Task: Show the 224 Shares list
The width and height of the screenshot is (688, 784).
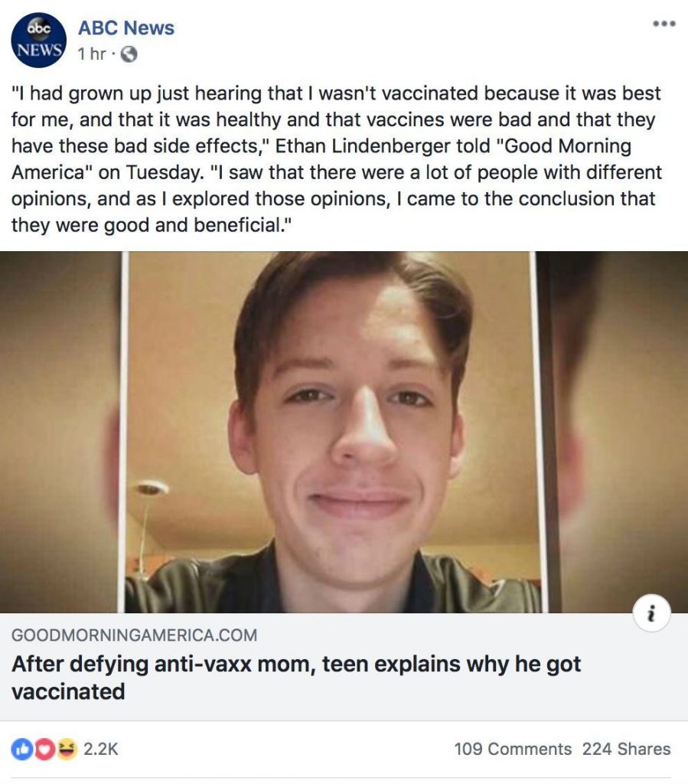Action: pyautogui.click(x=626, y=749)
